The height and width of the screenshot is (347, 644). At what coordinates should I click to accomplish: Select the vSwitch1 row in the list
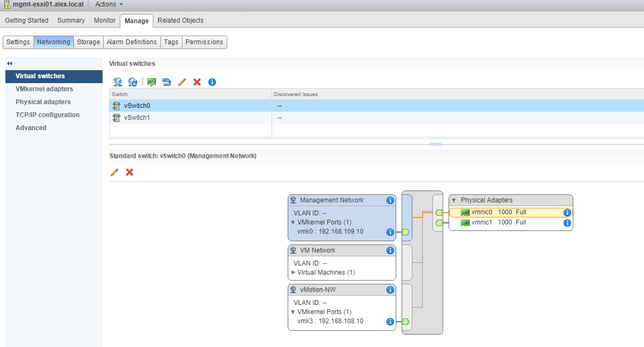point(137,118)
